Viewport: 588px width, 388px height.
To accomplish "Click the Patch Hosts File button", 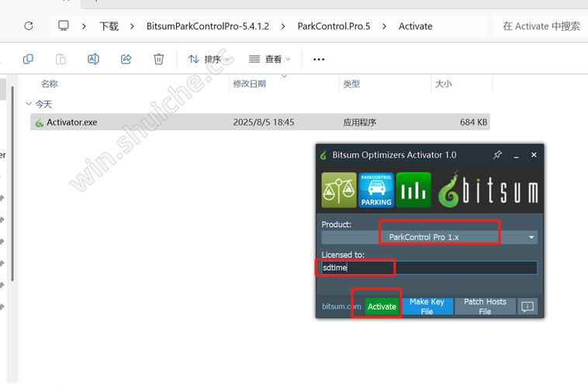I will [x=485, y=307].
